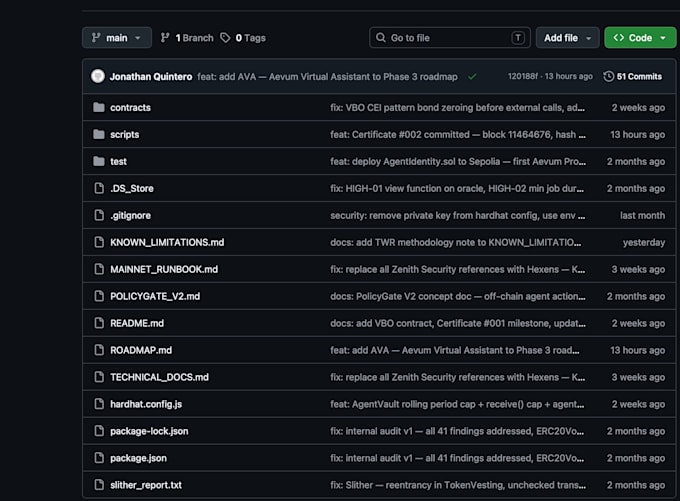Focus the Go to file search field
The width and height of the screenshot is (680, 501).
[x=450, y=38]
